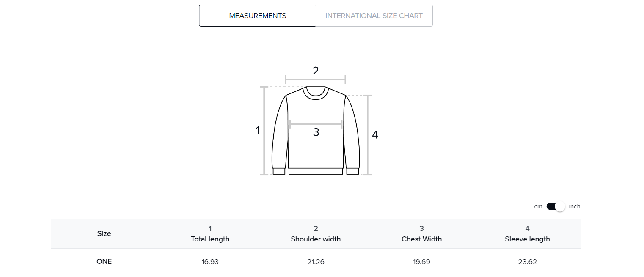Click the 23.62 sleeve length value
The width and height of the screenshot is (644, 277).
click(x=527, y=262)
